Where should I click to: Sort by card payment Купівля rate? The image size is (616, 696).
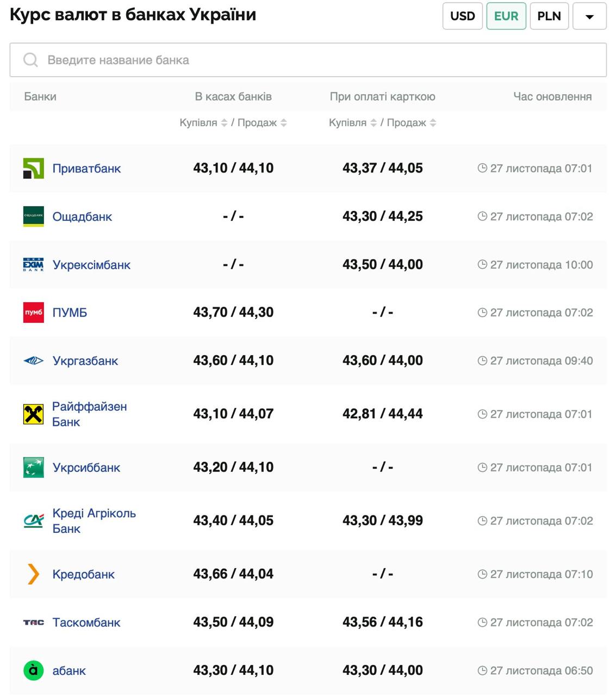[x=374, y=123]
